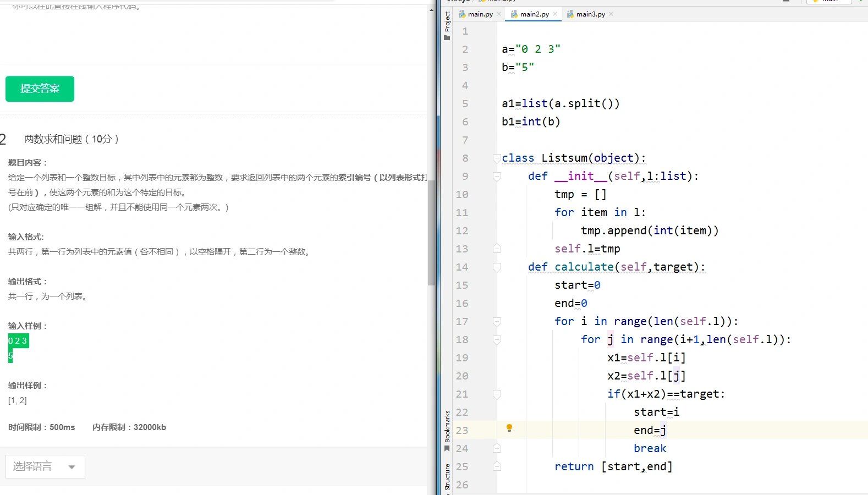Open the Structure tool window
The height and width of the screenshot is (495, 868).
point(447,476)
